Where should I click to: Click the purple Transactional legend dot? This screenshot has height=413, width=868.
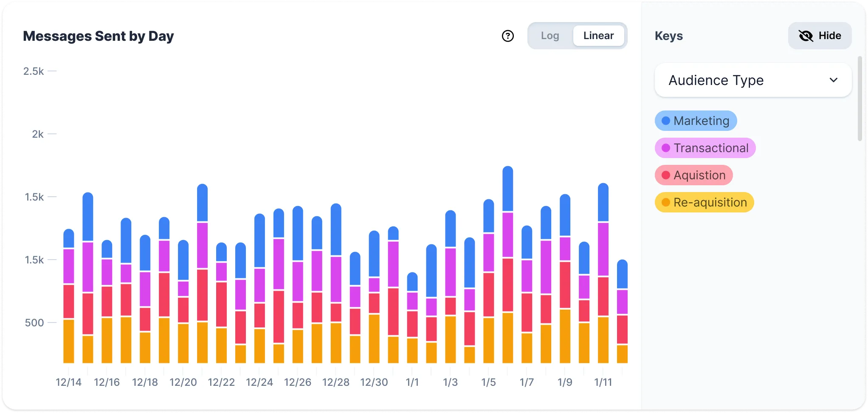pyautogui.click(x=666, y=148)
